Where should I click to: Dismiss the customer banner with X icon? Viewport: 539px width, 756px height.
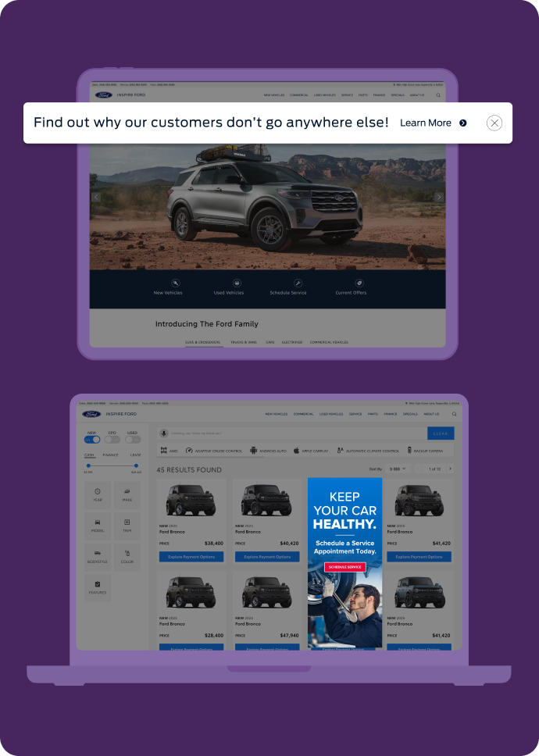pyautogui.click(x=494, y=123)
